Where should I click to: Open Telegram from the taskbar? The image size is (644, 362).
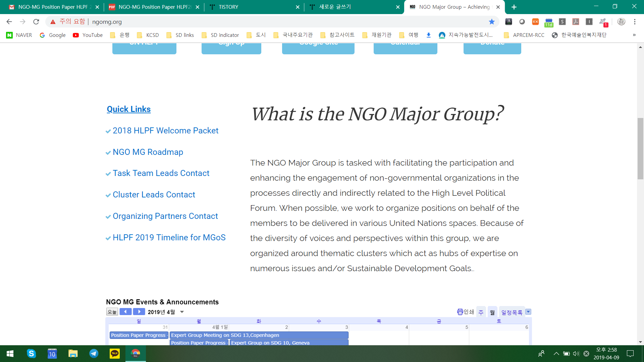tap(94, 354)
